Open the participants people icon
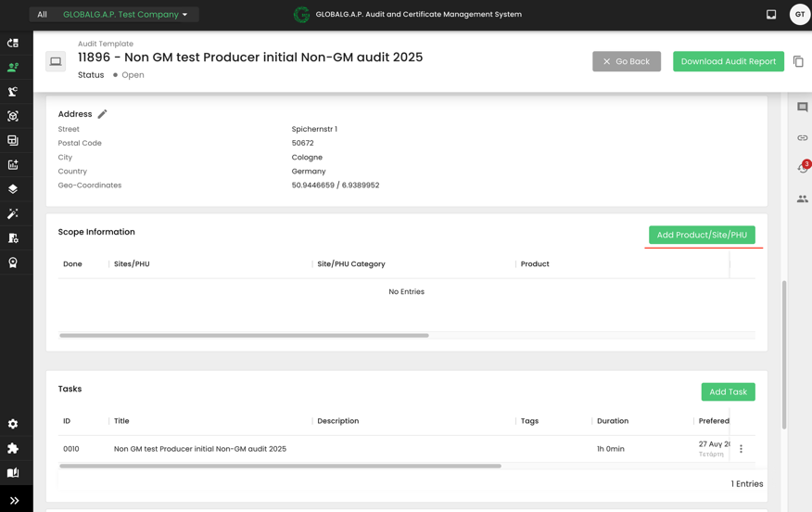 802,198
